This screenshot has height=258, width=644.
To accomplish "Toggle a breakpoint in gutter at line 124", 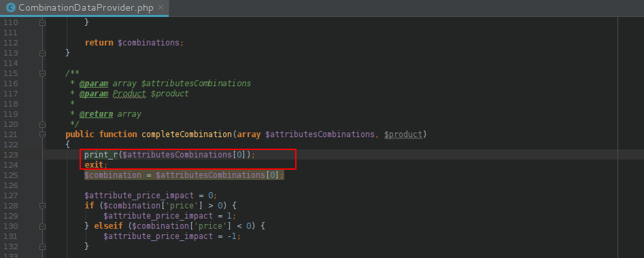I will point(29,165).
